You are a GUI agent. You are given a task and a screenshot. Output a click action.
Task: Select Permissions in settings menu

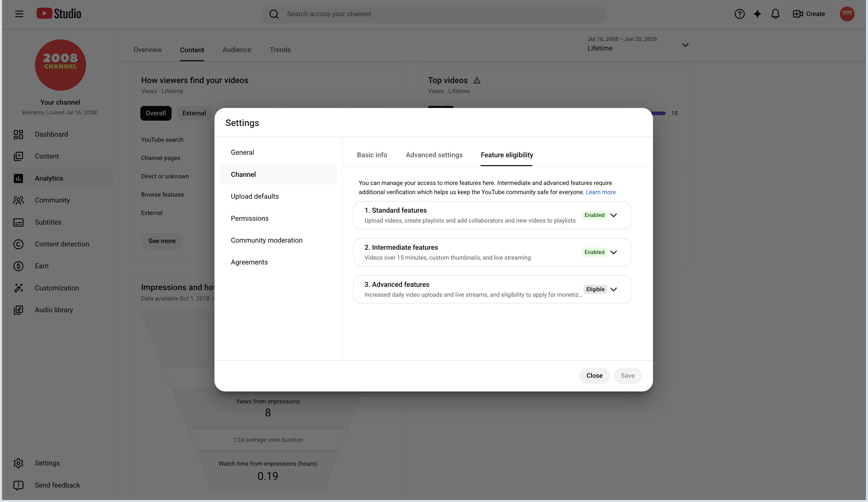(278, 218)
